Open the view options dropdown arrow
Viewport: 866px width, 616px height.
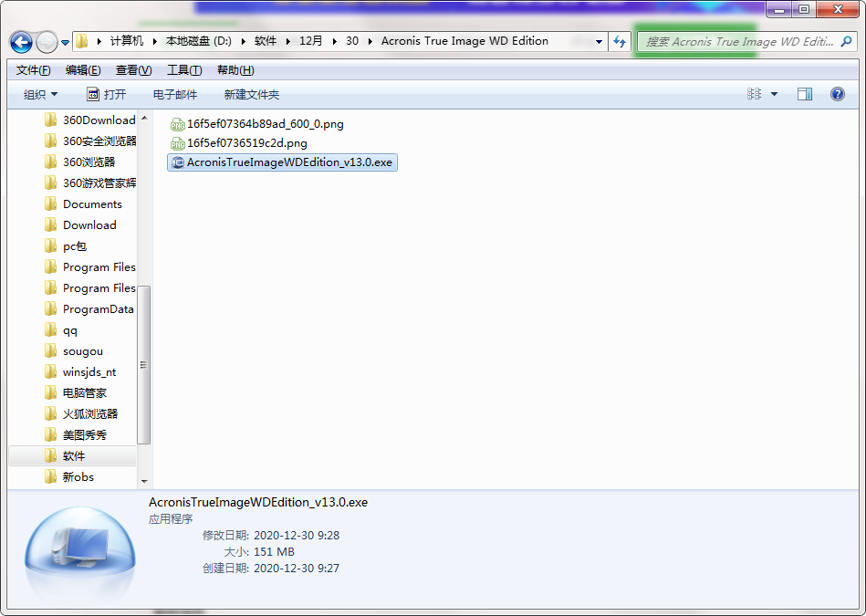pos(775,95)
